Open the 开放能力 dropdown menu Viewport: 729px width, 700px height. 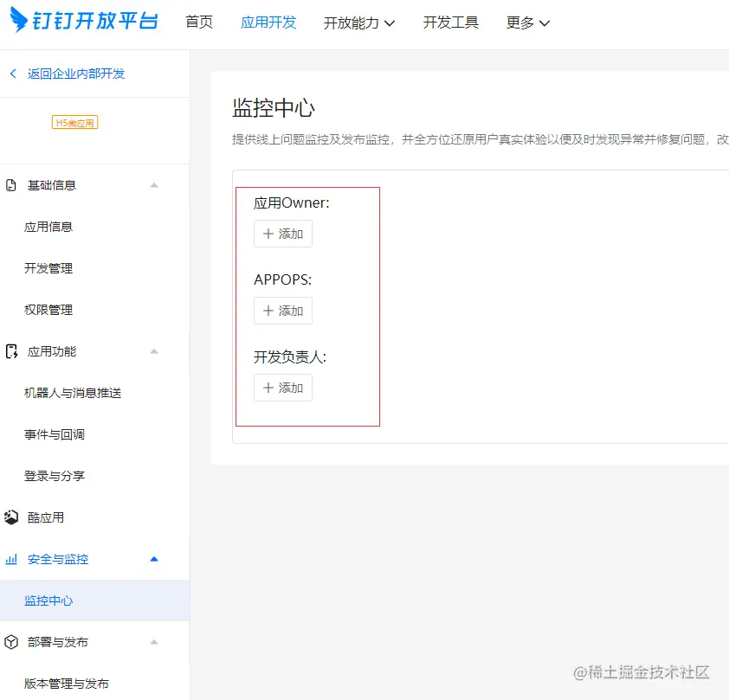click(x=359, y=22)
